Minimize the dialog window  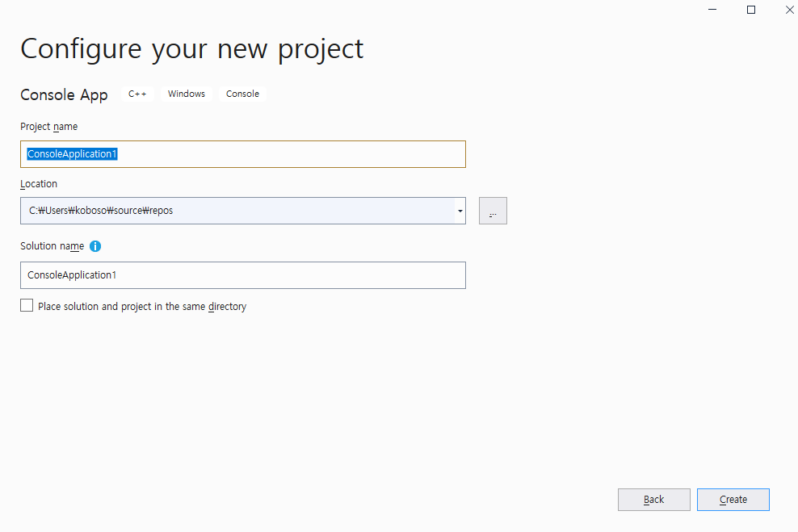(712, 10)
